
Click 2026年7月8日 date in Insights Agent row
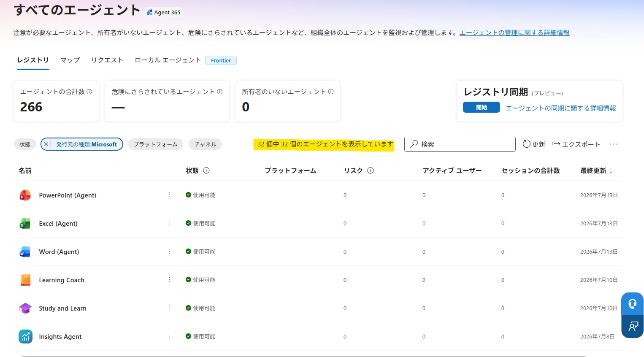pos(597,336)
